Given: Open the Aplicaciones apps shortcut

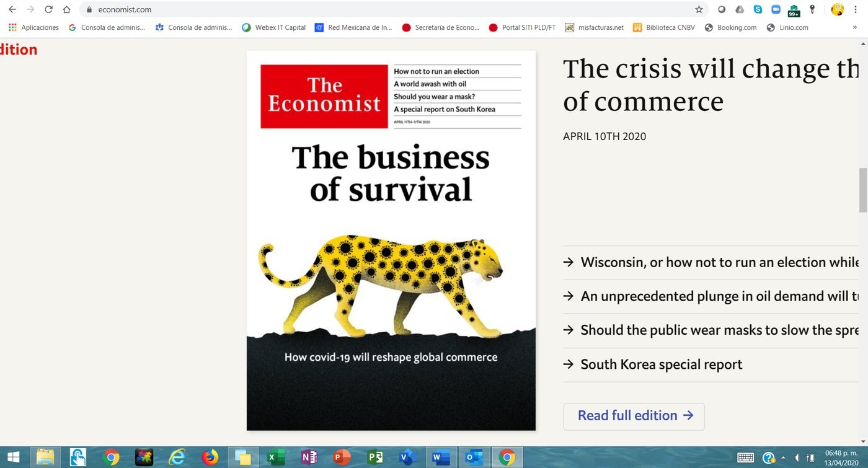Looking at the screenshot, I should pos(33,27).
